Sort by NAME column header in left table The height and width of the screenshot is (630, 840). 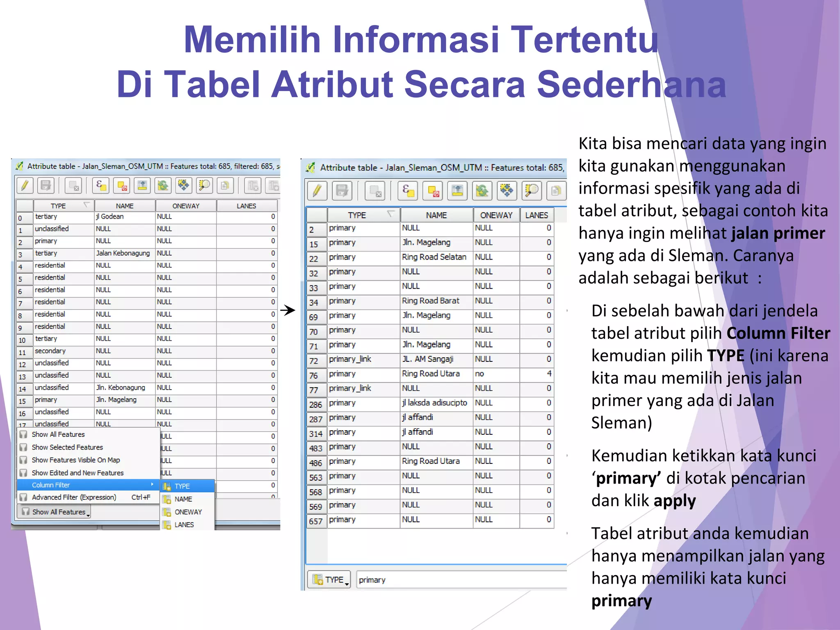pos(125,206)
